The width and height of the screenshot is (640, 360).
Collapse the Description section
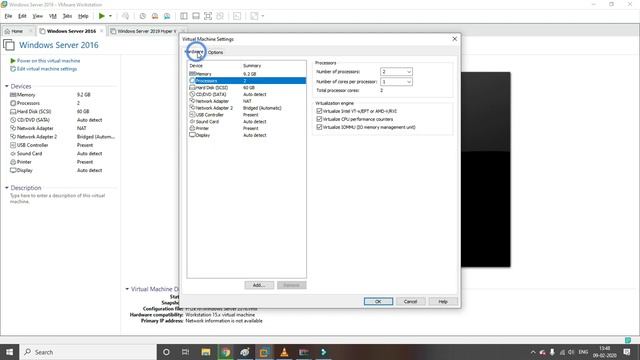[x=7, y=188]
